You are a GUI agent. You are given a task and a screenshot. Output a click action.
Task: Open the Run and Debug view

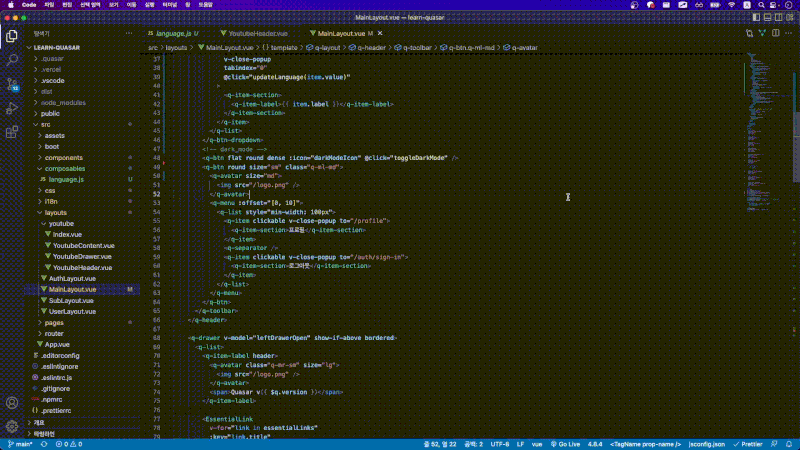click(x=12, y=108)
